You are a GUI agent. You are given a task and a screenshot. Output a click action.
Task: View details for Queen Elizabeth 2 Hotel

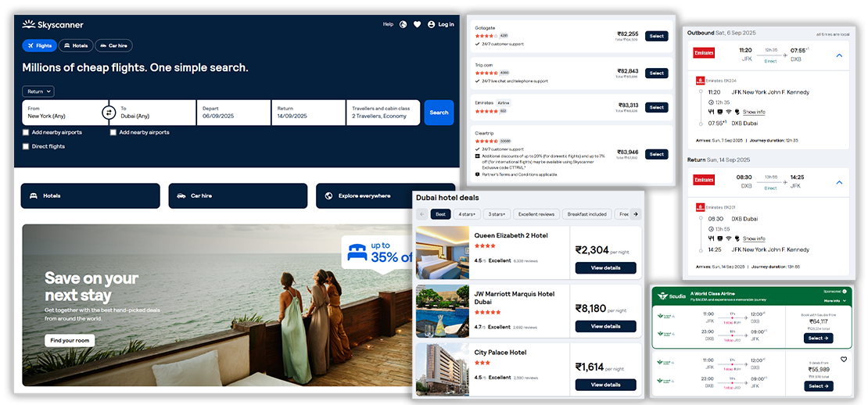605,268
